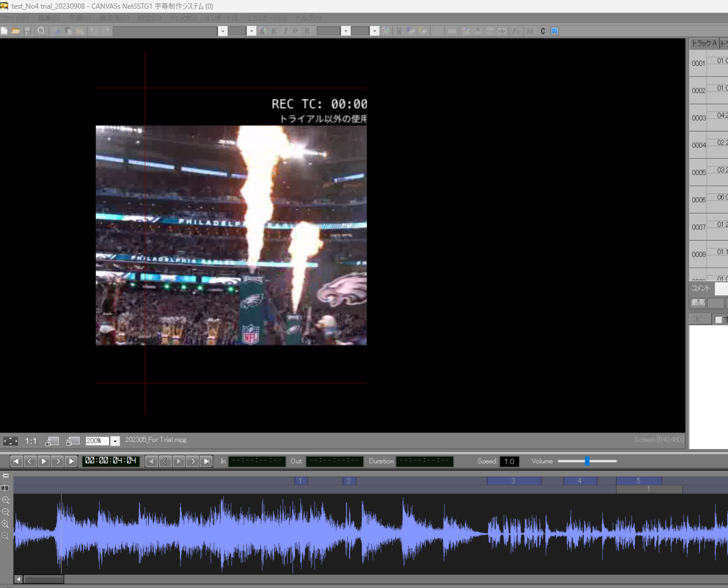Select subtitle segment 3 on the timeline
Screen dimensions: 728x588
[x=513, y=481]
